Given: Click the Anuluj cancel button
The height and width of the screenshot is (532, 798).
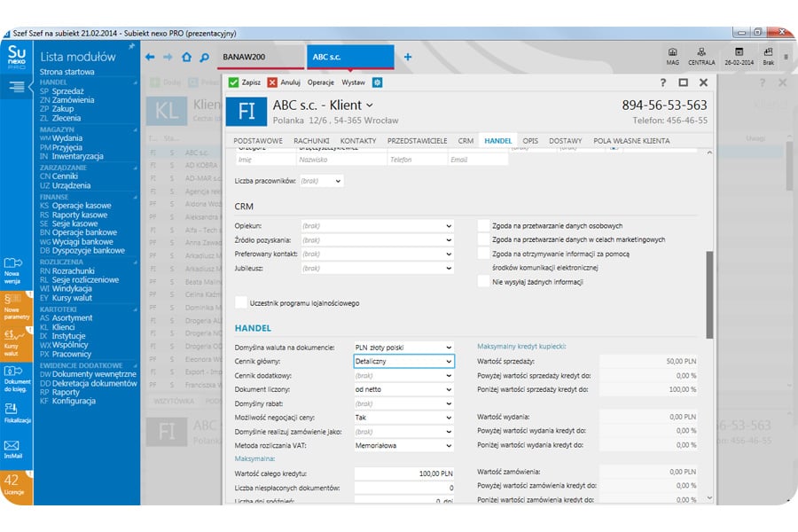Looking at the screenshot, I should coord(284,82).
